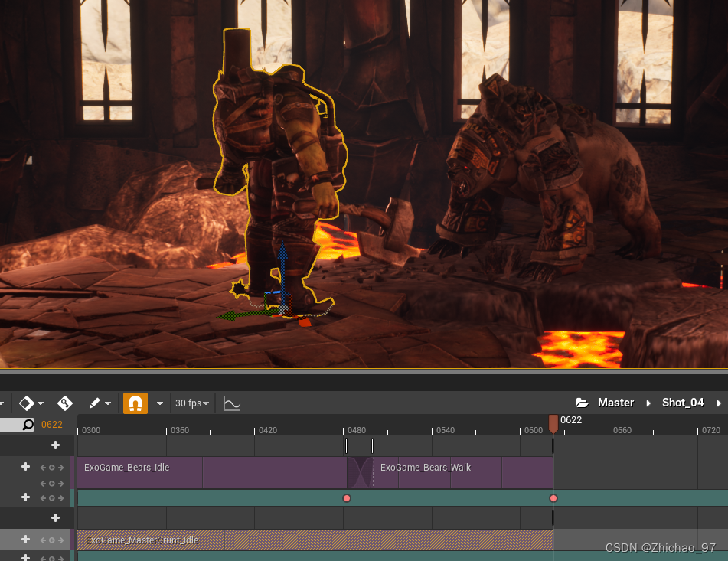The image size is (728, 561).
Task: Toggle the auto-key icon in Sequencer toolbar
Action: click(65, 403)
